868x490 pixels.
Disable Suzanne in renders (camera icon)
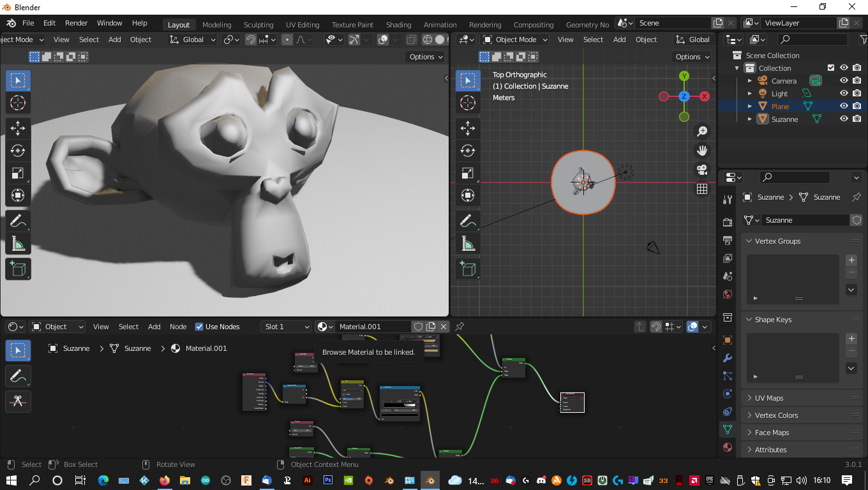click(857, 119)
